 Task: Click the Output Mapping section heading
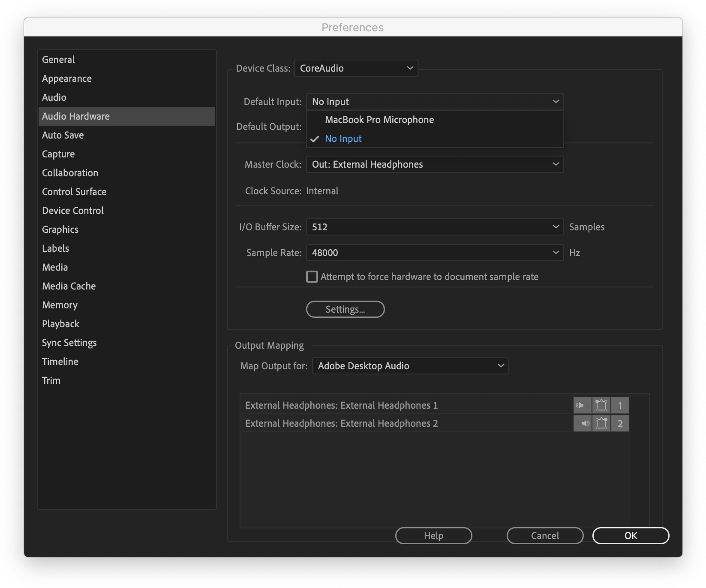tap(269, 345)
